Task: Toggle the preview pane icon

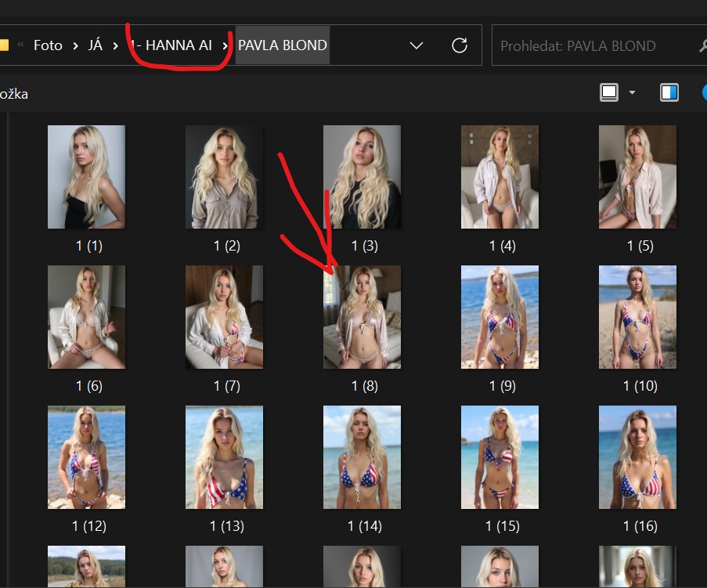Action: [x=669, y=93]
